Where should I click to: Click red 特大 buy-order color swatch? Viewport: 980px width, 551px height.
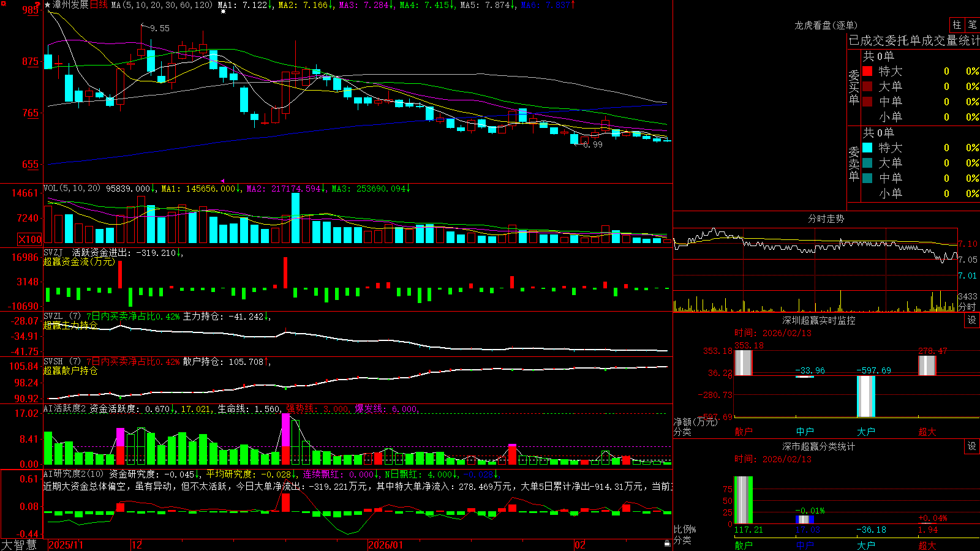[867, 71]
